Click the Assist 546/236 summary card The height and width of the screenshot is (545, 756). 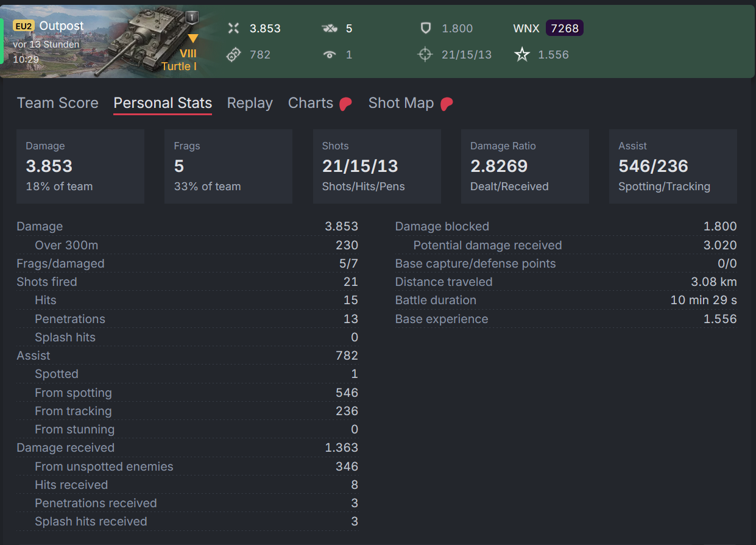pyautogui.click(x=673, y=166)
